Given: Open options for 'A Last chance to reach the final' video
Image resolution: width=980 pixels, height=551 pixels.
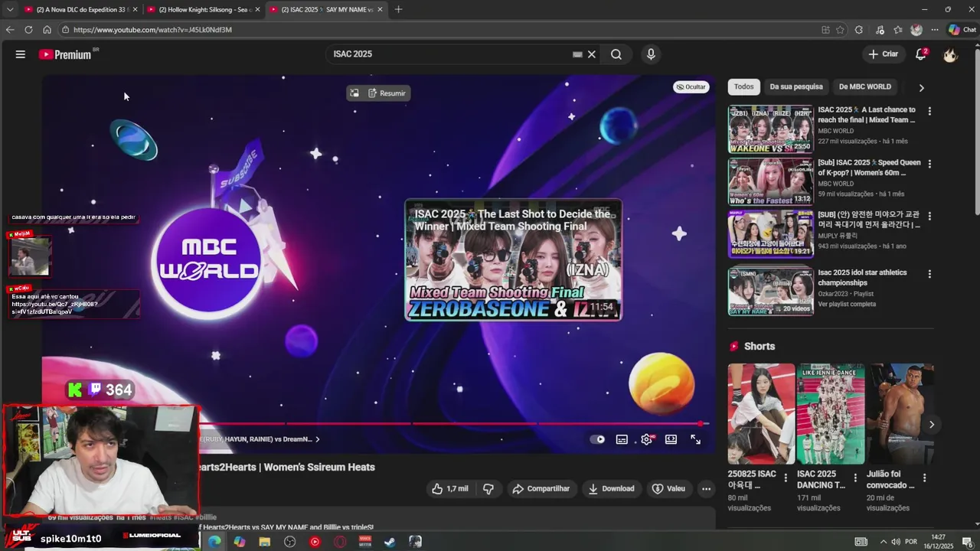Looking at the screenshot, I should 929,111.
